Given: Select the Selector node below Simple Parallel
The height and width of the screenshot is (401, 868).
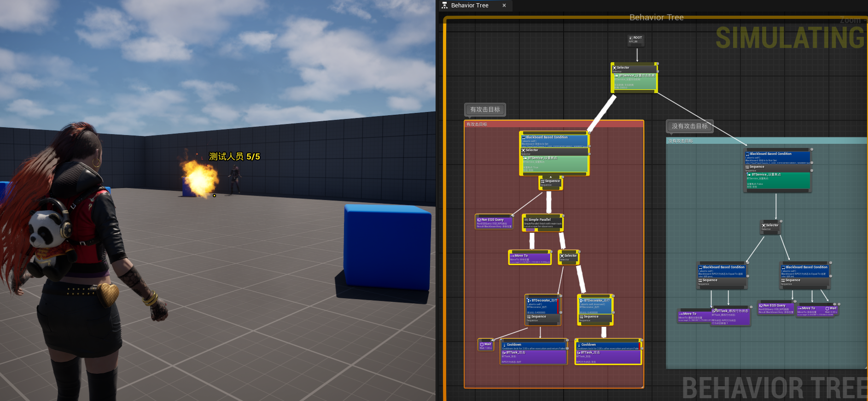Looking at the screenshot, I should coord(568,258).
